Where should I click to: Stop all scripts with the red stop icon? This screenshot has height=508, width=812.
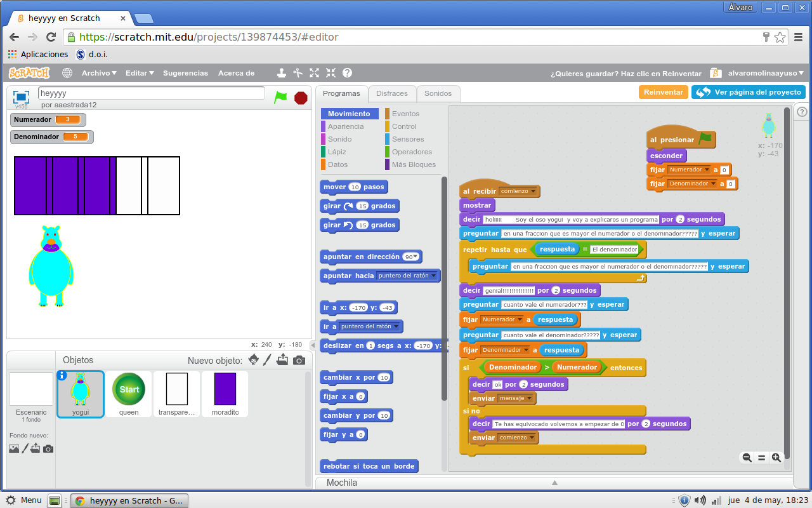click(x=300, y=98)
